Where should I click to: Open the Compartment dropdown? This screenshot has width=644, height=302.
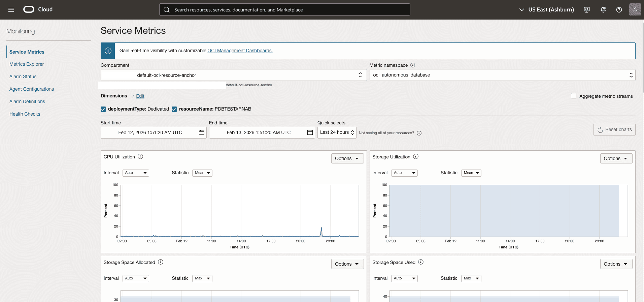click(234, 75)
